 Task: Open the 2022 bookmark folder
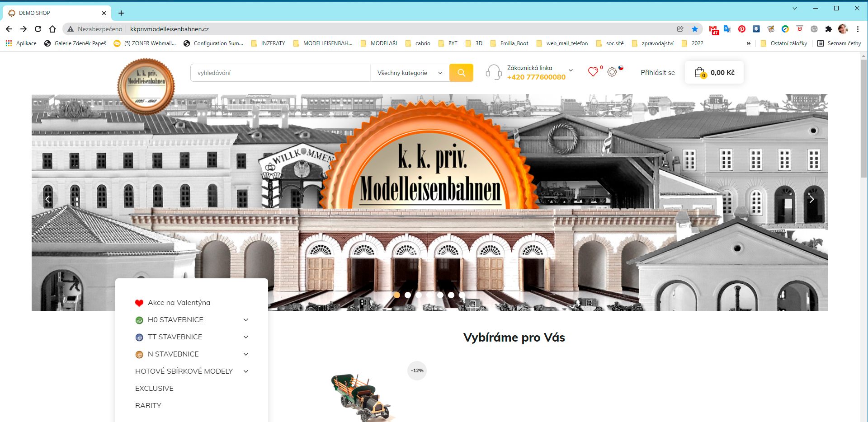[x=693, y=43]
